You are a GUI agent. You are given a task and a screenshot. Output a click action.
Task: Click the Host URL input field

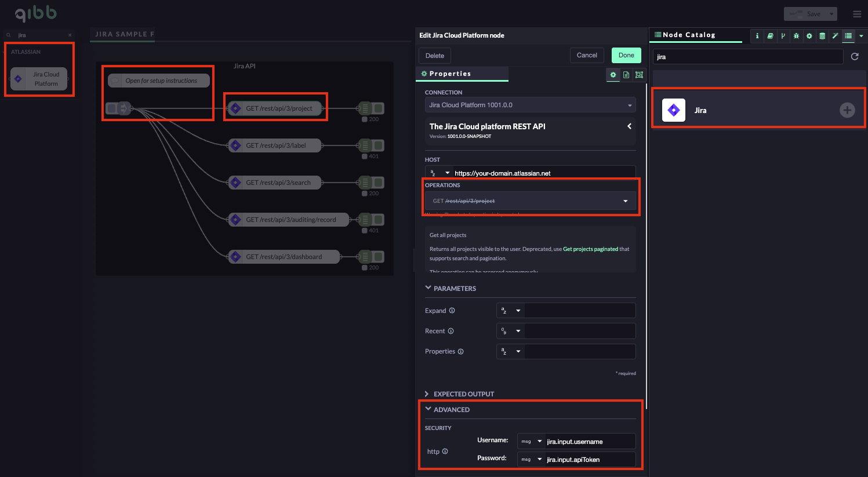click(543, 173)
